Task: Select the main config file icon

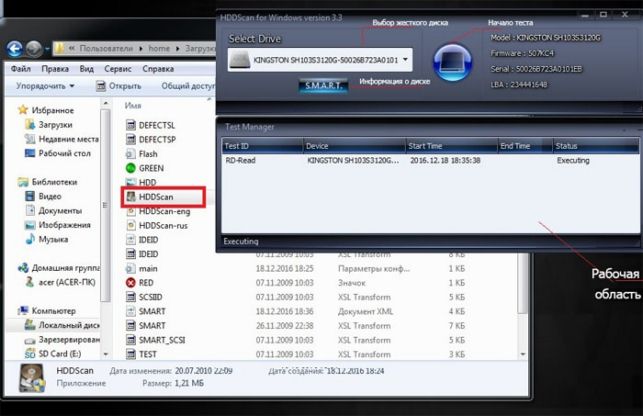Action: (x=131, y=269)
